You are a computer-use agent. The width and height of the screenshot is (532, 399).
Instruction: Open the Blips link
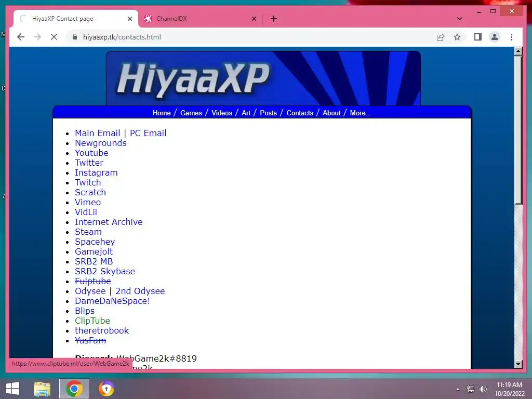[85, 311]
